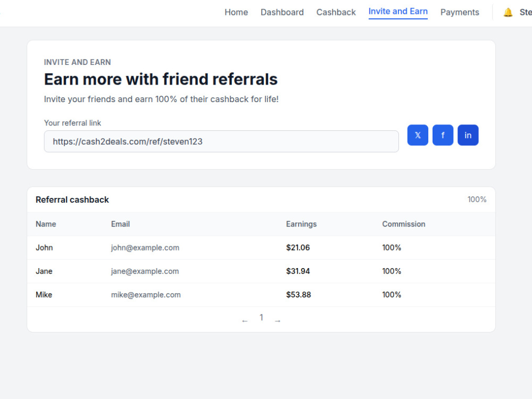Click the $21.06 earnings value
The width and height of the screenshot is (532, 399).
[298, 248]
